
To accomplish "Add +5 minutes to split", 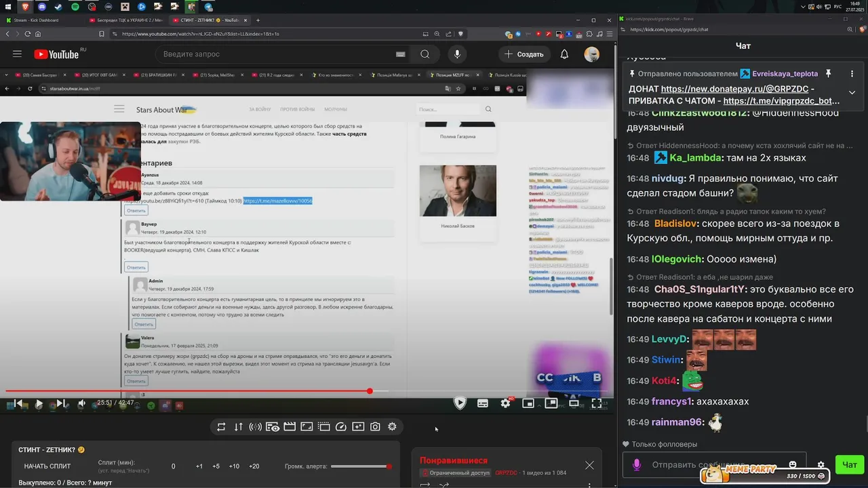I will (216, 466).
